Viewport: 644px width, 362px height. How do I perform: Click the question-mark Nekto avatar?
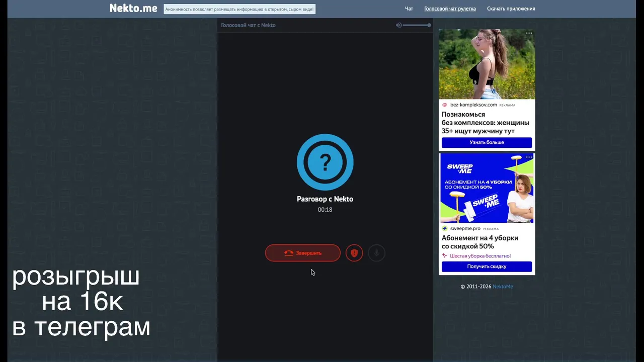pos(325,162)
